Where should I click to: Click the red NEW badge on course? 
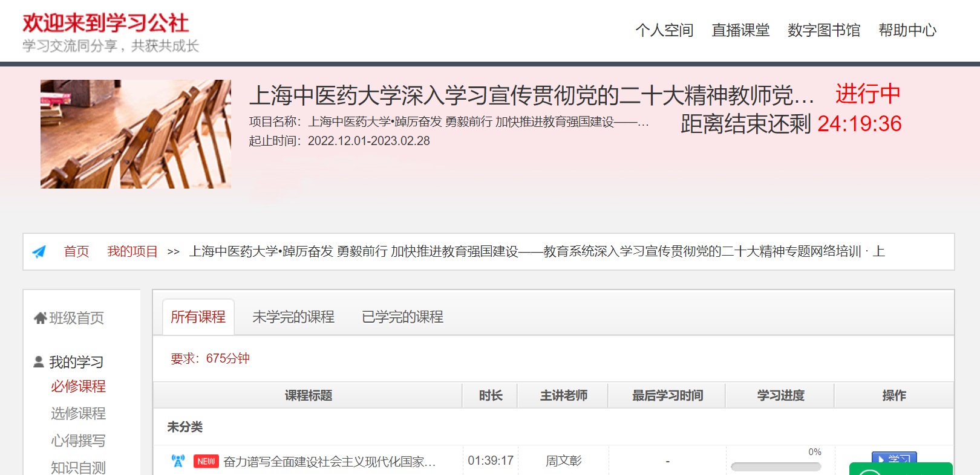tap(206, 462)
